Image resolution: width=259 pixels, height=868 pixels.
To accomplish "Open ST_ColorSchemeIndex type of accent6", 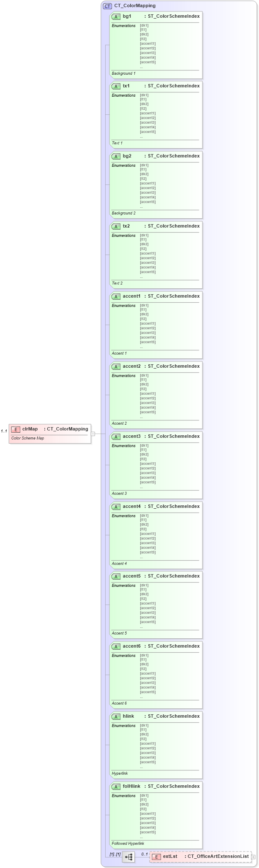I will [174, 646].
